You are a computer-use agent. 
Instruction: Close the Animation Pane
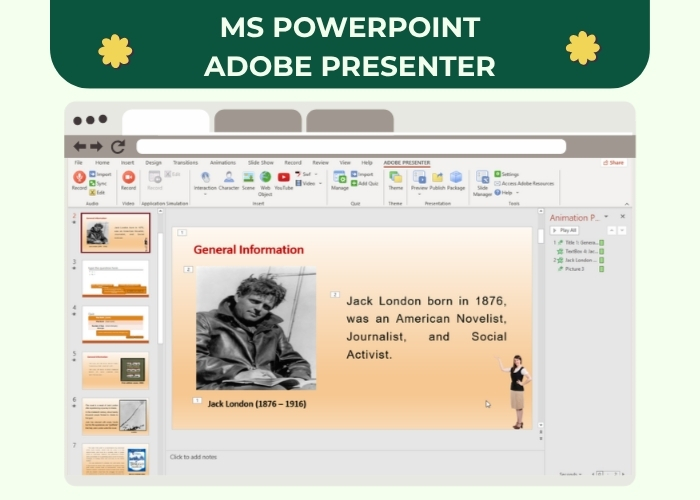623,217
